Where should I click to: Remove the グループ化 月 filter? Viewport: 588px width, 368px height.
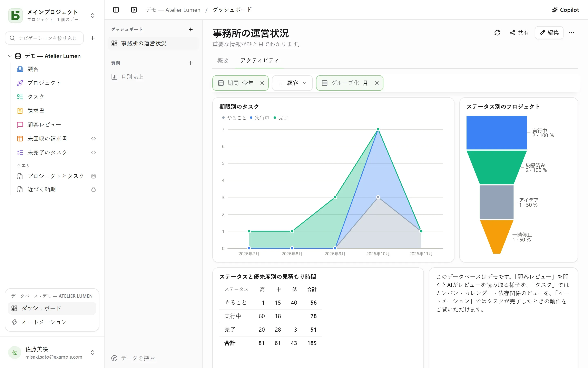377,83
